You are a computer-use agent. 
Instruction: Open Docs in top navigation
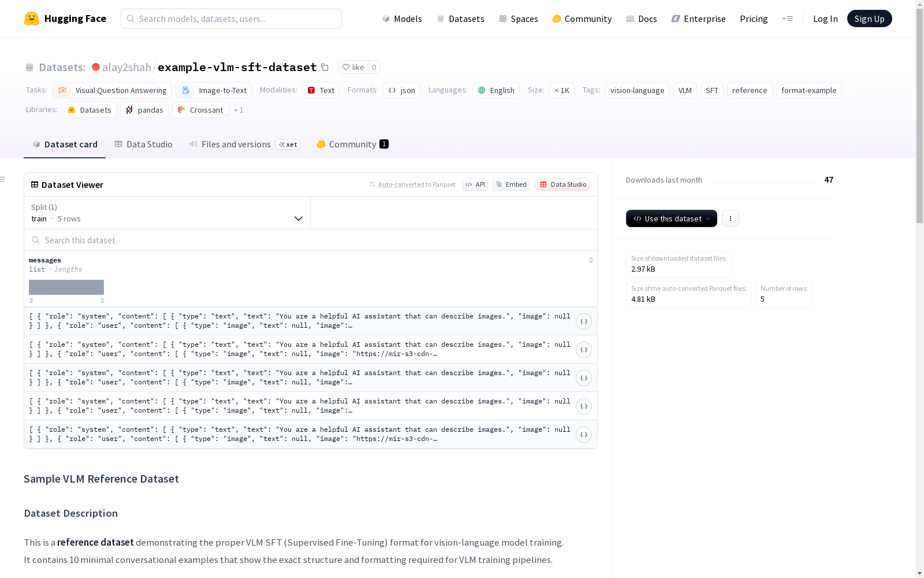642,18
